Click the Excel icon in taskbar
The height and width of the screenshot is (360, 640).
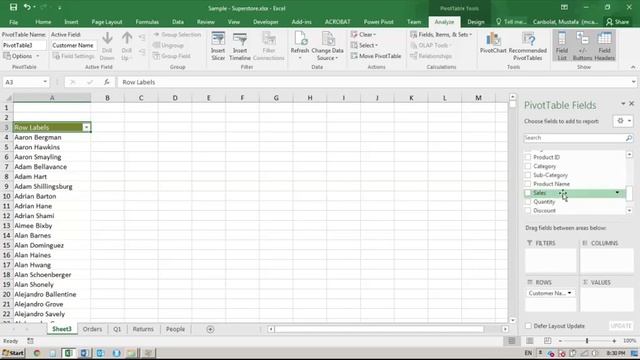coord(68,353)
